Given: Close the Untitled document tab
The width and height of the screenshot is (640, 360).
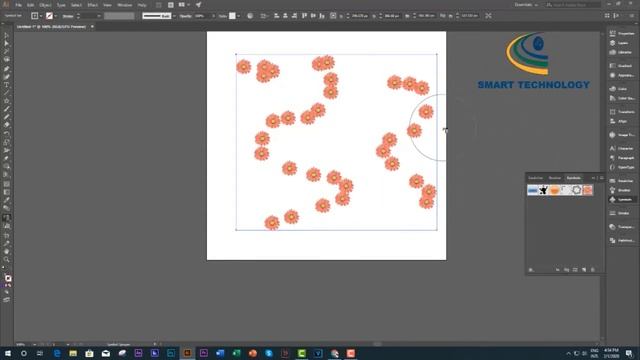Looking at the screenshot, I should 92,27.
